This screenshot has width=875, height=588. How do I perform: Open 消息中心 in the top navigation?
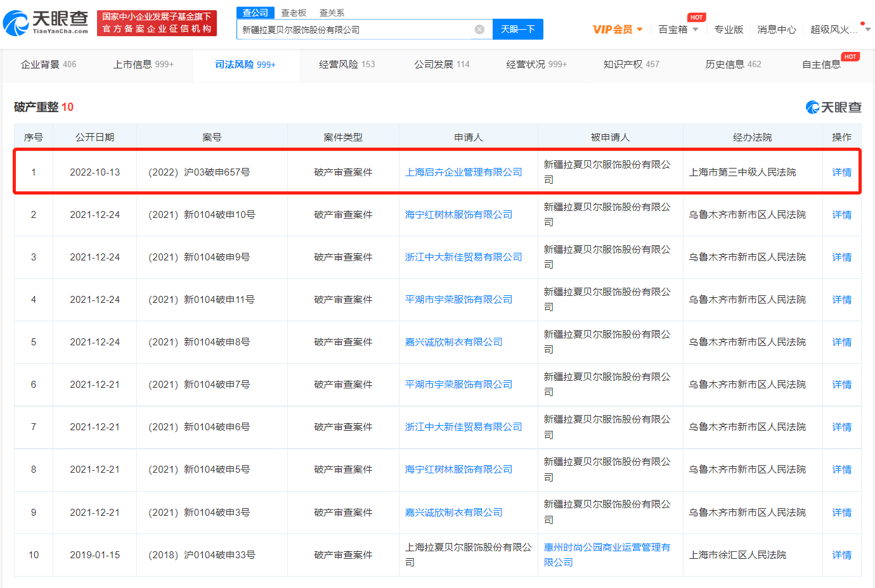click(776, 29)
